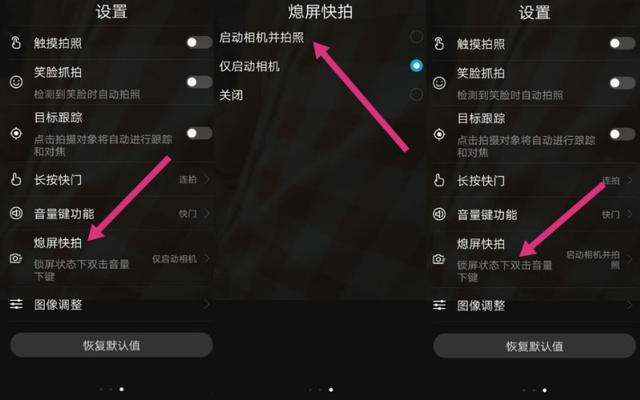
Task: Open 长按快门 chevron in left panel
Action: point(207,179)
